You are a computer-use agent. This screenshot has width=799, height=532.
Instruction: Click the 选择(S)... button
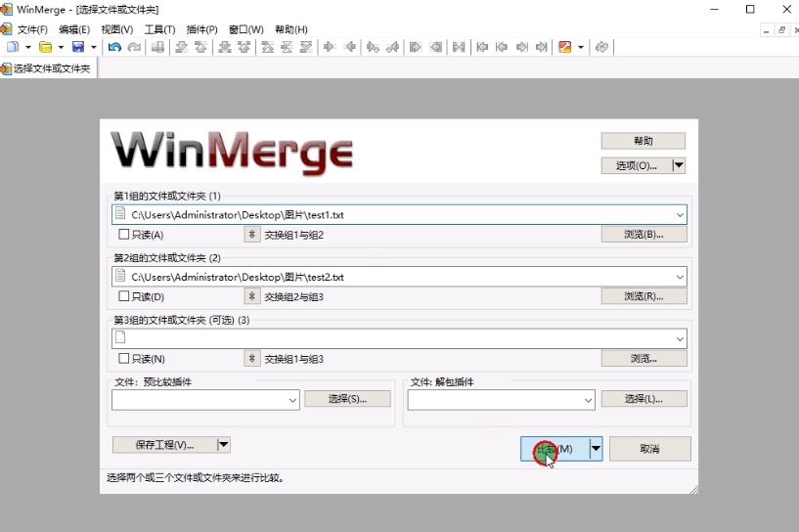[x=347, y=398]
